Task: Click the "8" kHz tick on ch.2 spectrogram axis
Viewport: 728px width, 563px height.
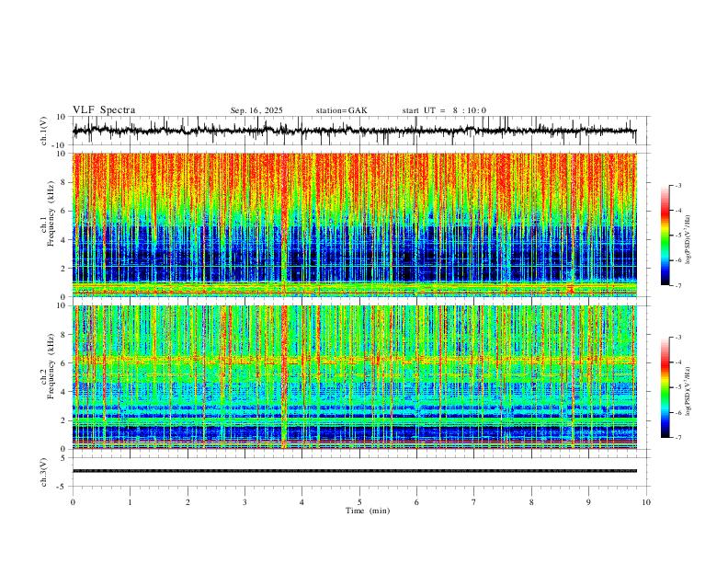Action: 64,335
